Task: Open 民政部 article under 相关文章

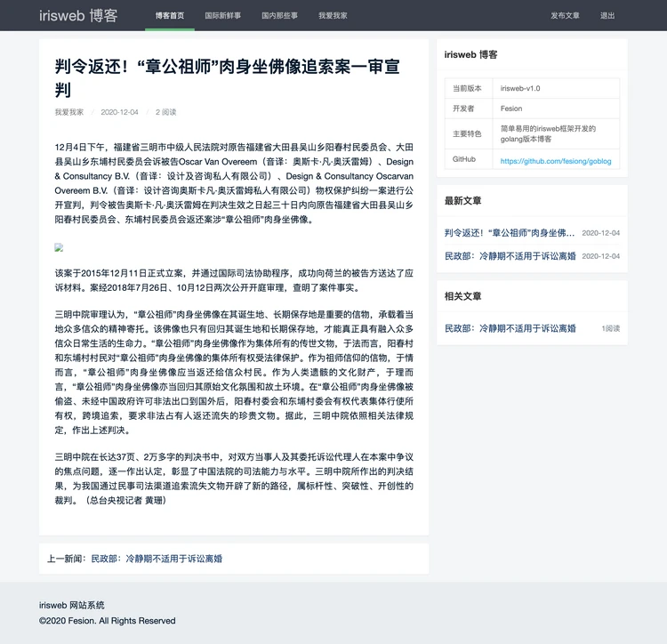Action: 510,328
